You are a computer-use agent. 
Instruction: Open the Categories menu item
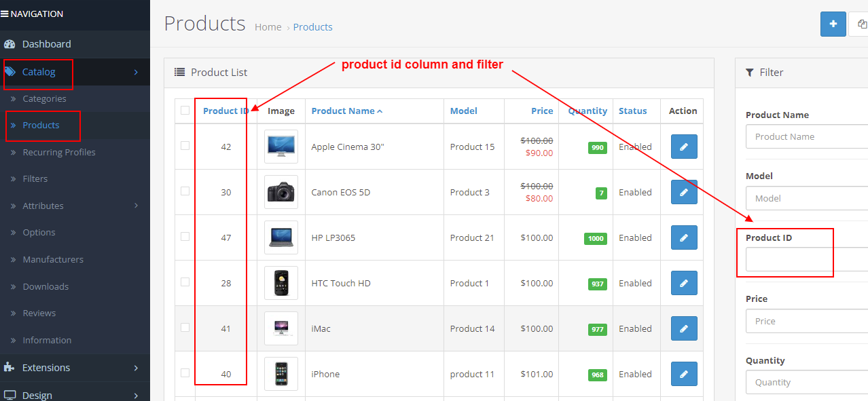pyautogui.click(x=44, y=98)
